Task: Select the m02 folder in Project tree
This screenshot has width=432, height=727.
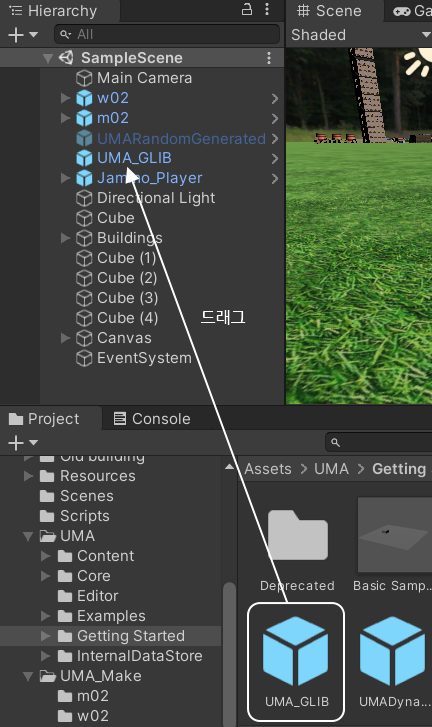Action: click(93, 696)
